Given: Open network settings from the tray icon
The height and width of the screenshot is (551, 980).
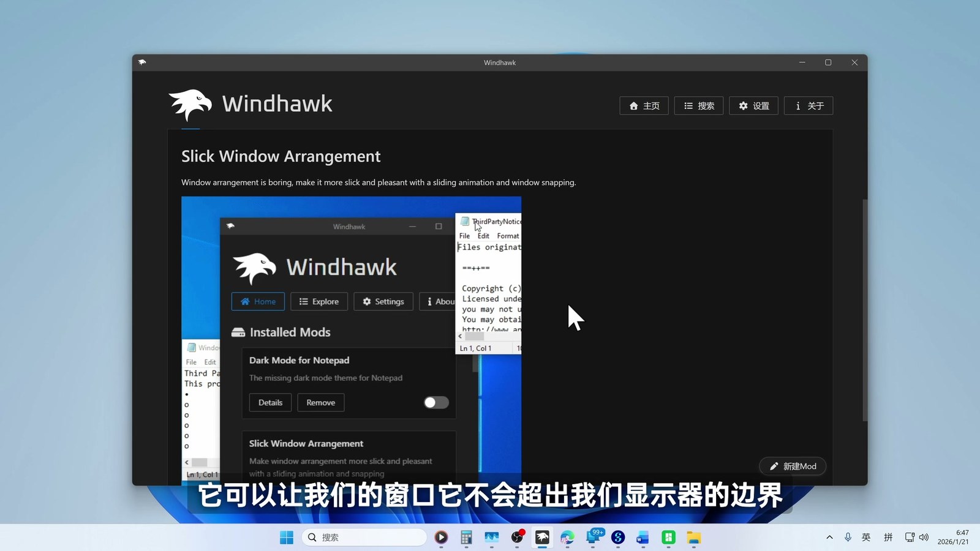Looking at the screenshot, I should point(910,538).
